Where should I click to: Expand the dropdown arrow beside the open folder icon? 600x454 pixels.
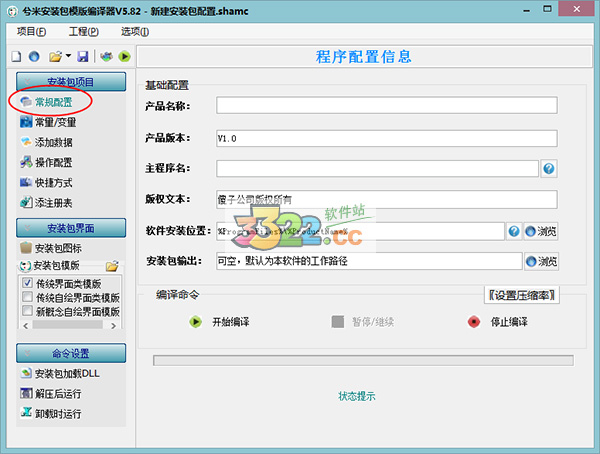[x=68, y=56]
